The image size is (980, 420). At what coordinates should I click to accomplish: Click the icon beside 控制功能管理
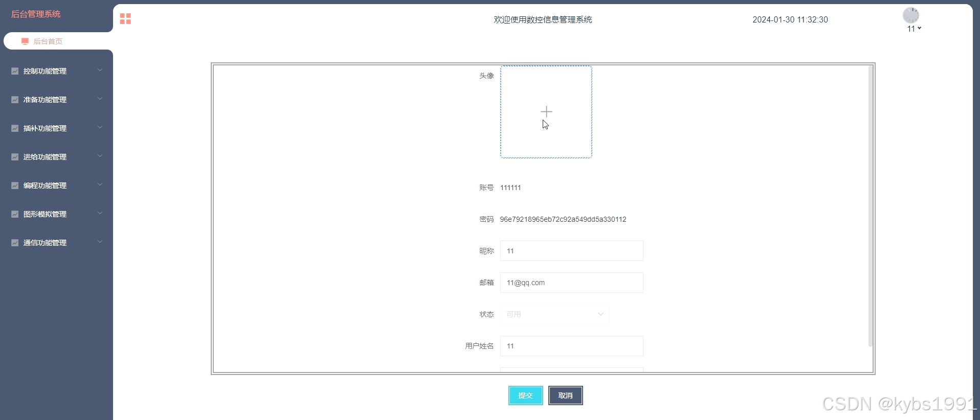15,71
